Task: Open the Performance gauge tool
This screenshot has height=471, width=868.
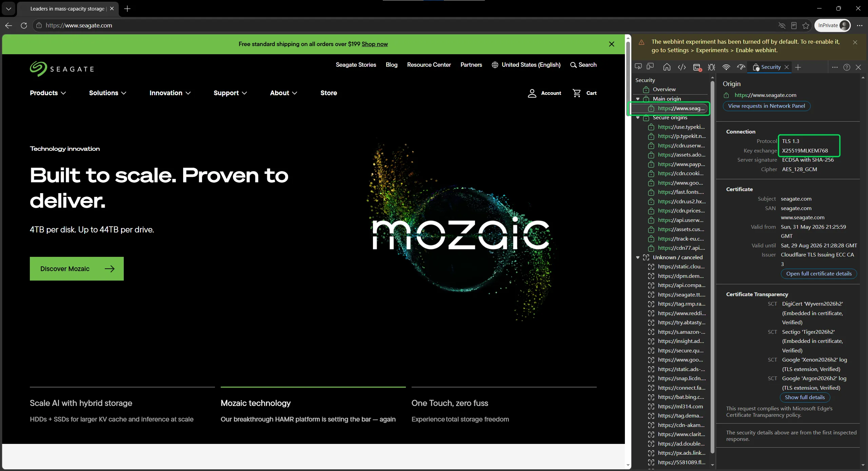Action: 741,67
